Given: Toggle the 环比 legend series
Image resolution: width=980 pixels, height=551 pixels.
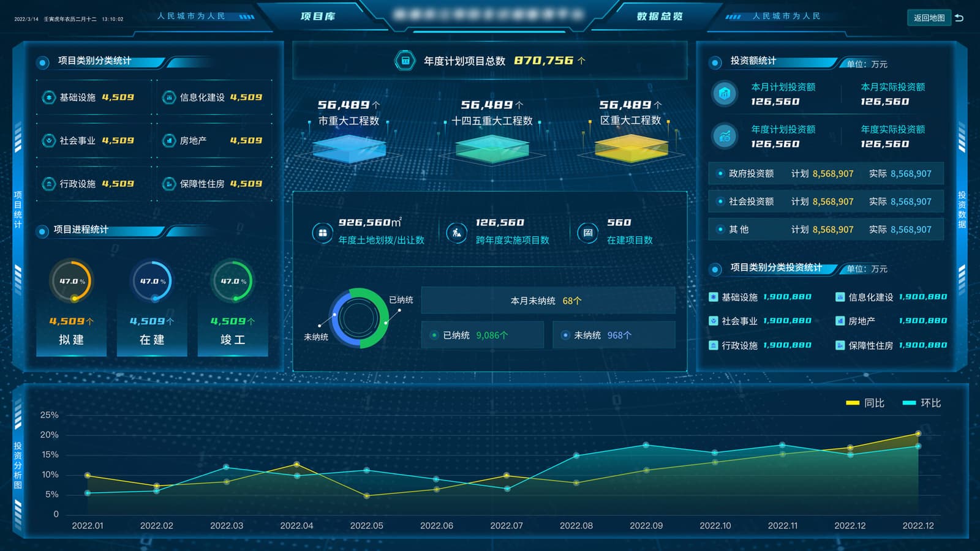Looking at the screenshot, I should coord(922,403).
